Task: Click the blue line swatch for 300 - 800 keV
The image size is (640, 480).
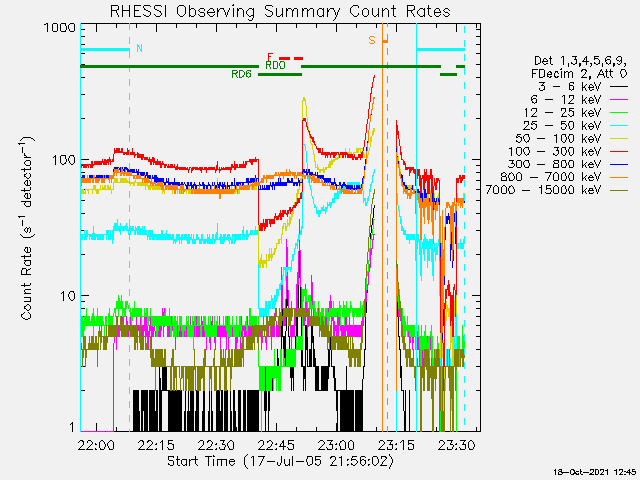Action: 619,164
